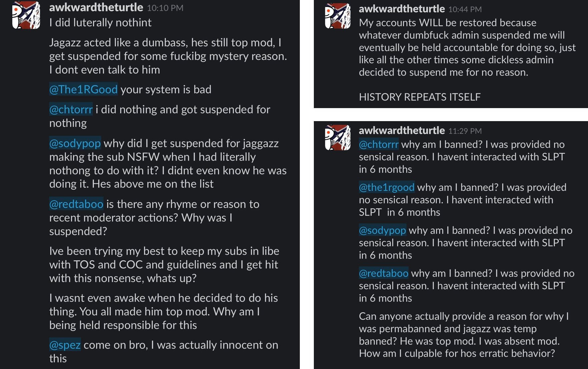
Task: Click awkwardtheturtle's avatar on the 10:10 PM message
Action: 26,15
